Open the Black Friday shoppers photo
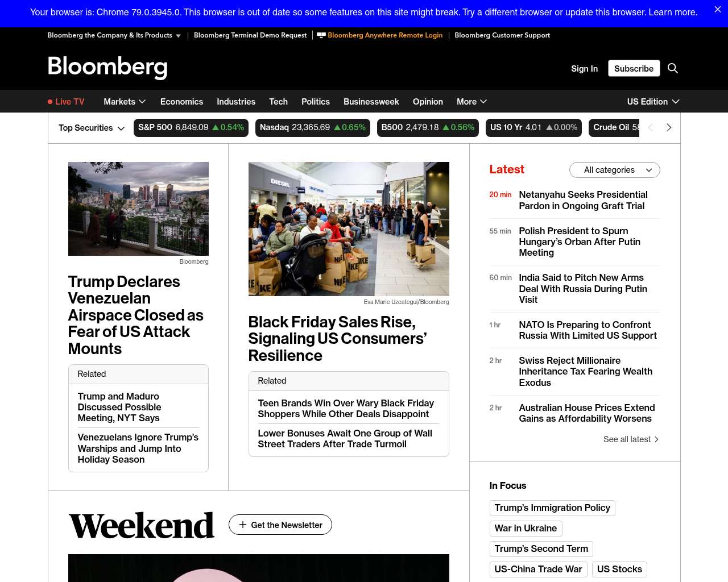 click(x=349, y=229)
